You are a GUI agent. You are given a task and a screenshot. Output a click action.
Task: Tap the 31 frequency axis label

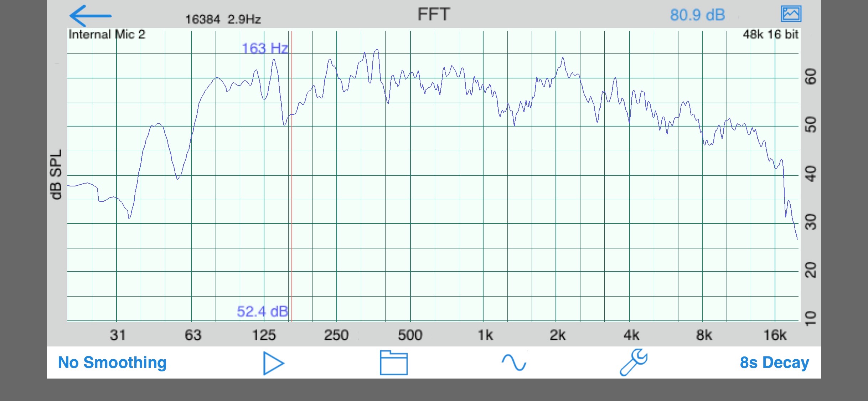[118, 335]
